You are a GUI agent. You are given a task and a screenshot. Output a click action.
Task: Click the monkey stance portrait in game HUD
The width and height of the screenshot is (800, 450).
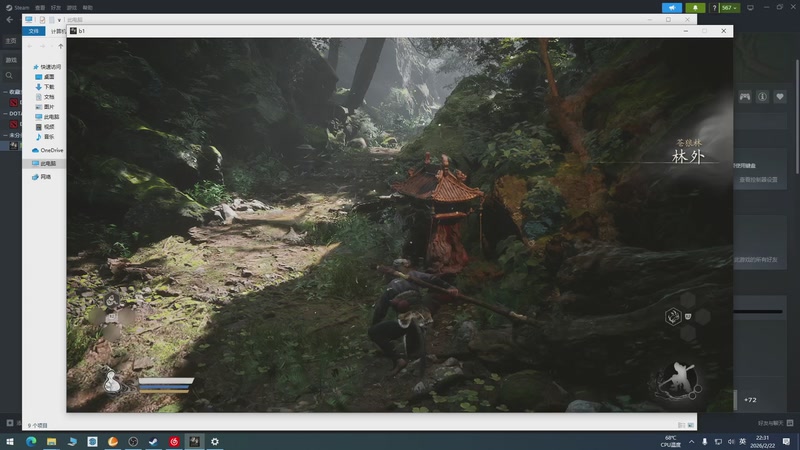click(x=677, y=381)
